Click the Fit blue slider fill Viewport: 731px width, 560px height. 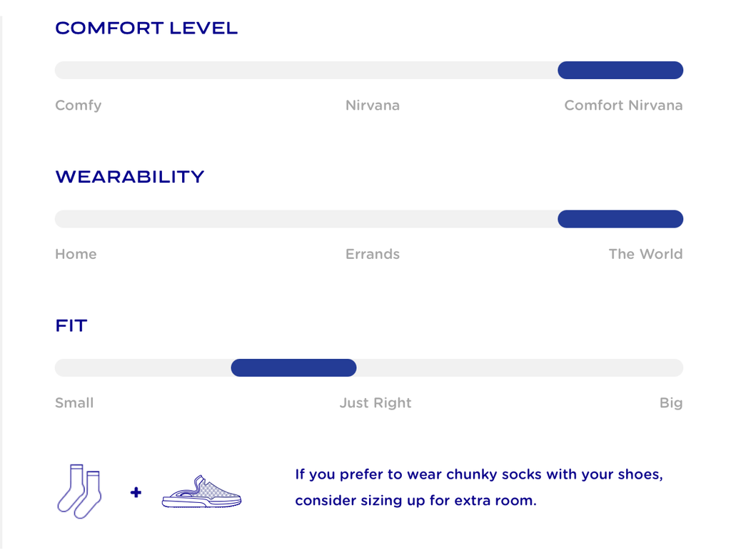click(293, 368)
